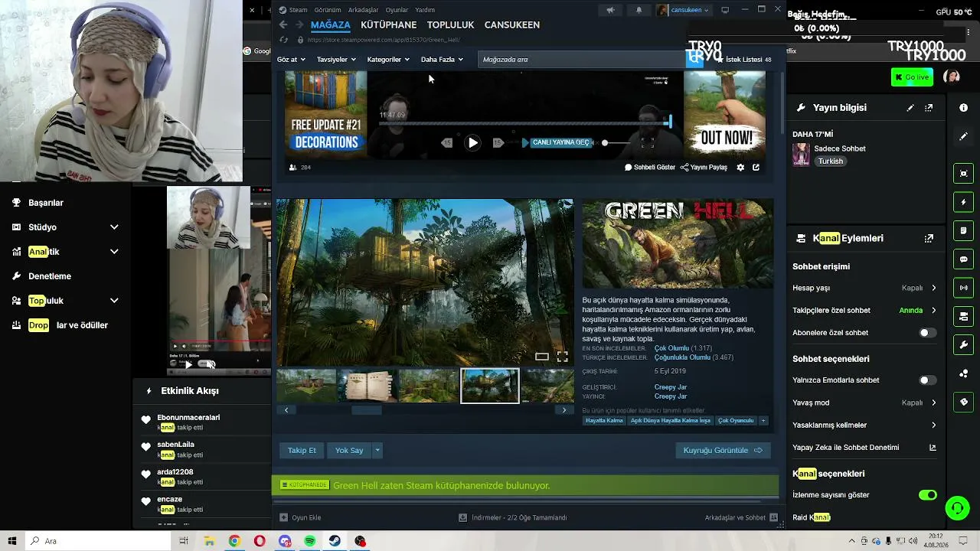The height and width of the screenshot is (551, 980).
Task: Adjust the broadcast volume slider
Action: click(617, 142)
